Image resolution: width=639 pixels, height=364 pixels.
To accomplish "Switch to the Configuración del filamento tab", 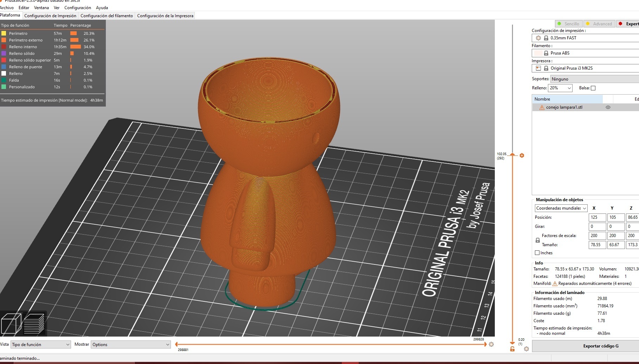I will tap(107, 15).
